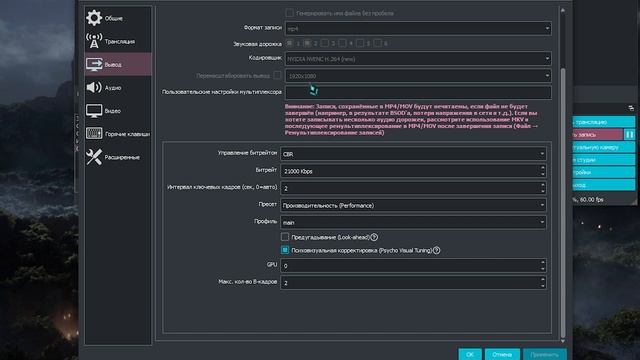Open the Управление битрейтом CBR dropdown
Image resolution: width=640 pixels, height=360 pixels.
point(413,154)
